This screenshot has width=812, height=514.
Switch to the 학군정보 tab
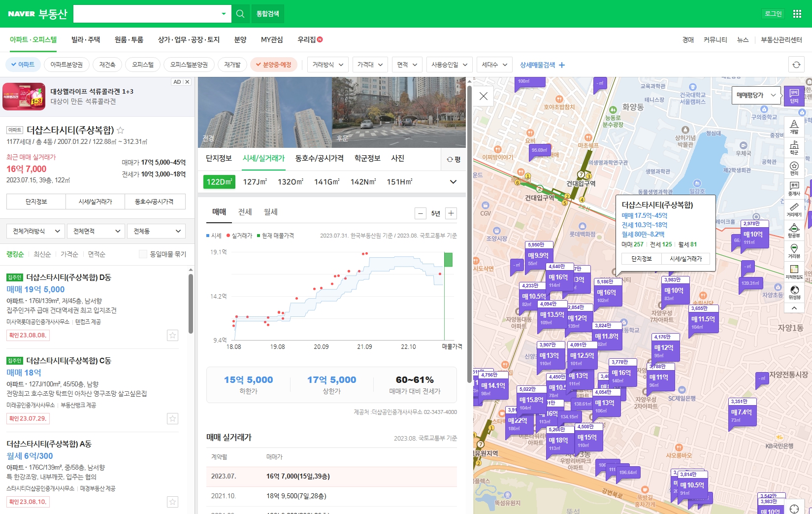tap(367, 158)
